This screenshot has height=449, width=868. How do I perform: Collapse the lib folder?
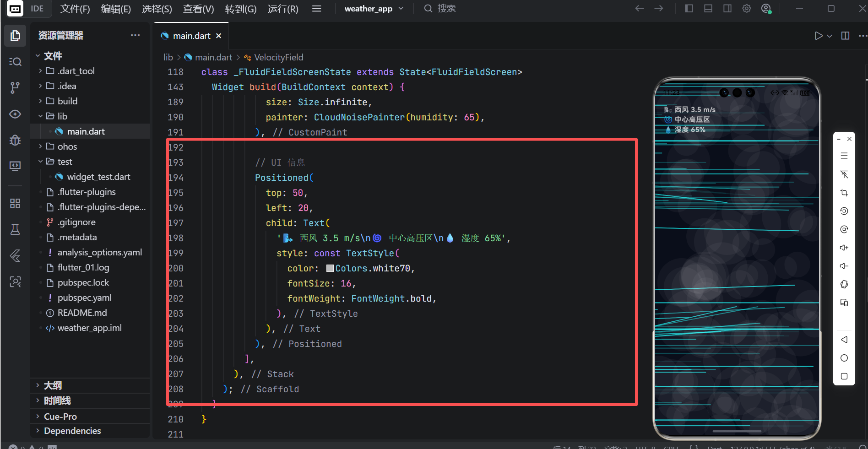(90, 116)
